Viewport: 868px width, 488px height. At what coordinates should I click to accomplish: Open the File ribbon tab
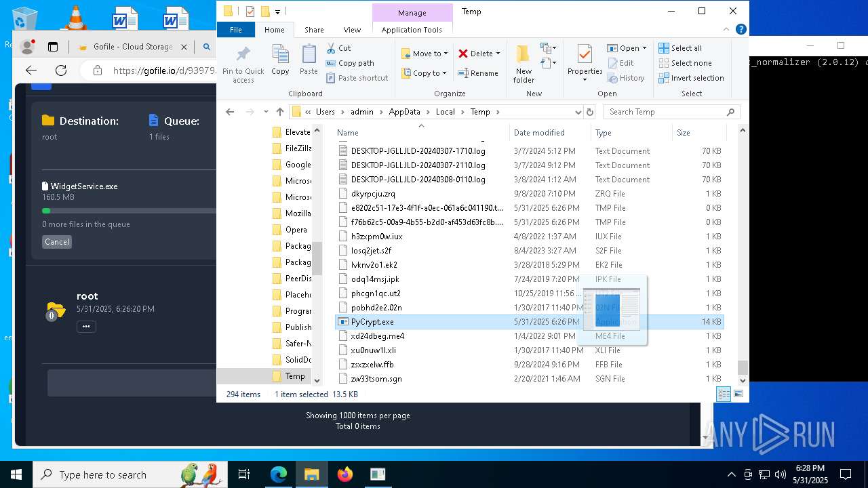236,30
